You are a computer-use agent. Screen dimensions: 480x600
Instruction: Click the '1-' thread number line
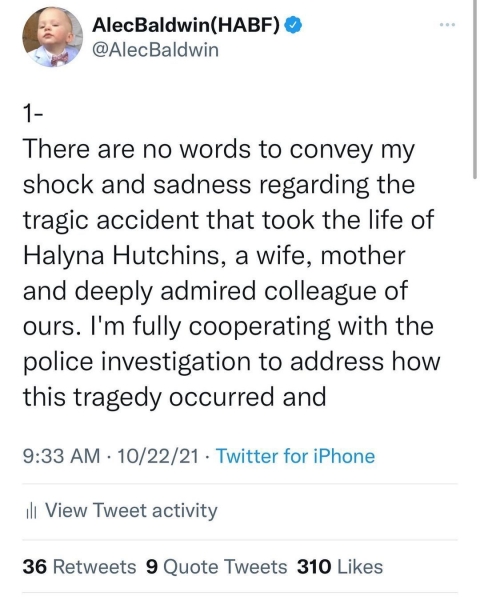tap(33, 114)
